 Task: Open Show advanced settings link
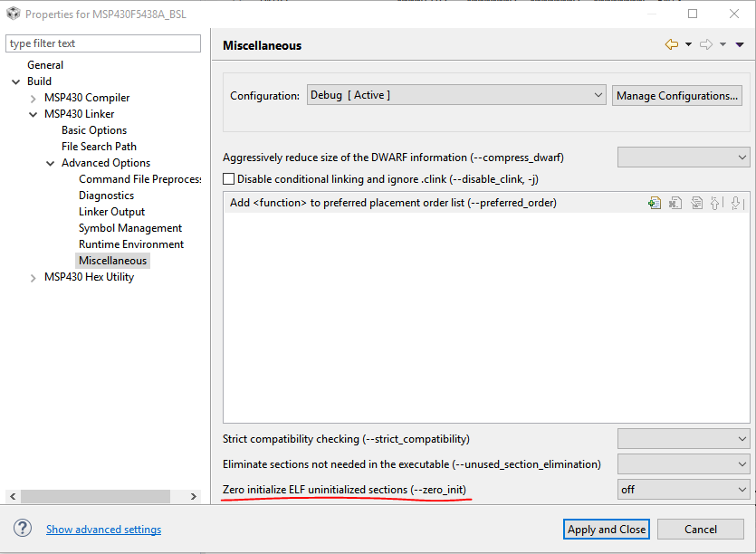pyautogui.click(x=103, y=530)
